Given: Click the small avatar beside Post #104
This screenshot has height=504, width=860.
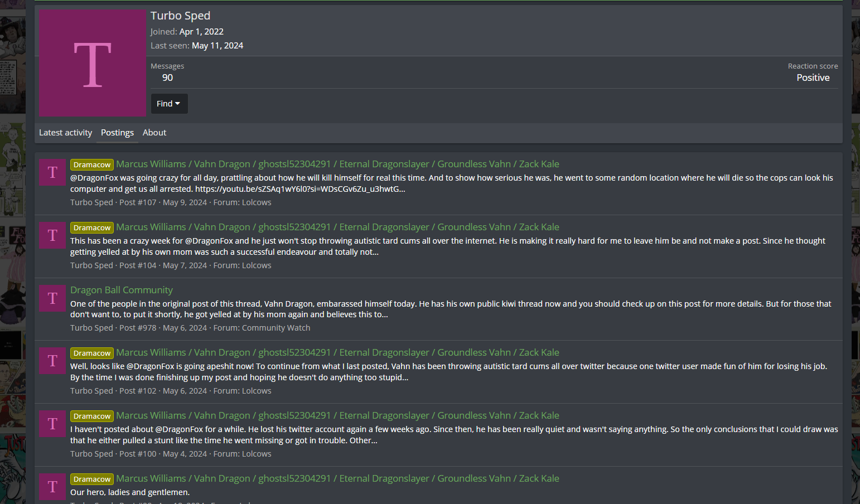Looking at the screenshot, I should click(52, 235).
